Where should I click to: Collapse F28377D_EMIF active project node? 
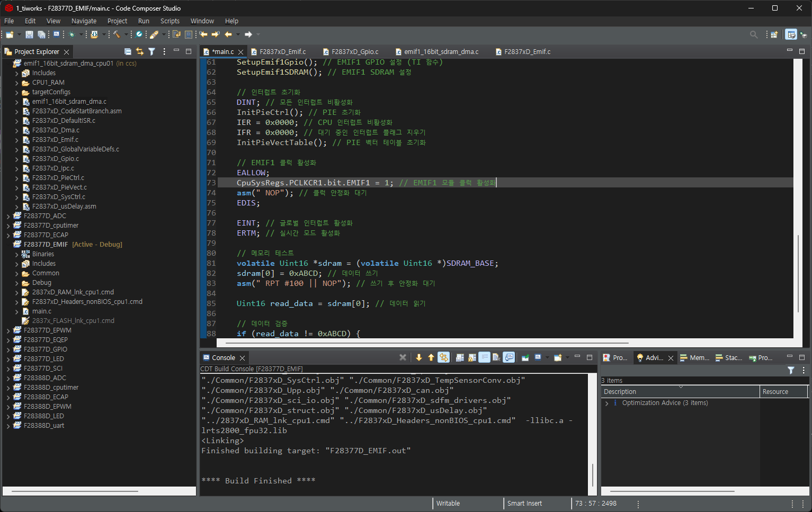[8, 245]
